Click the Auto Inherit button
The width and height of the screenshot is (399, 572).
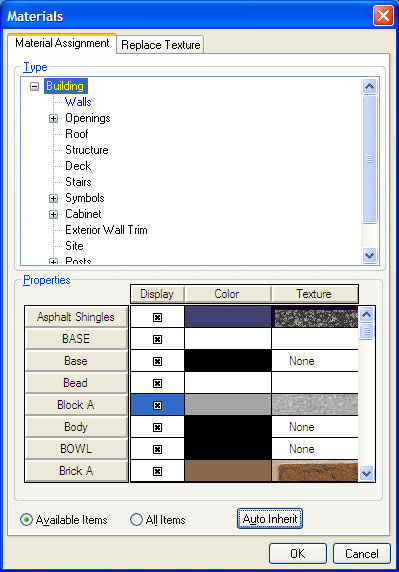[x=270, y=519]
